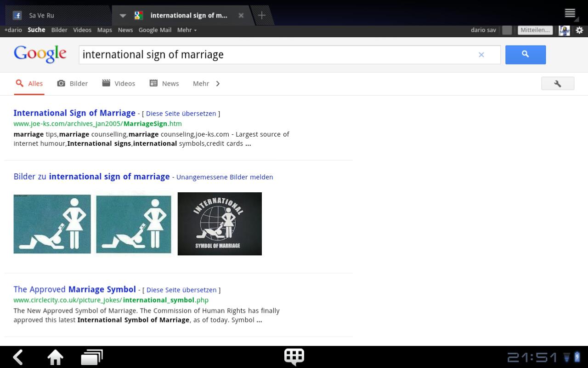This screenshot has width=588, height=368.
Task: Open tab dropdown arrow beside Google tab
Action: [123, 15]
